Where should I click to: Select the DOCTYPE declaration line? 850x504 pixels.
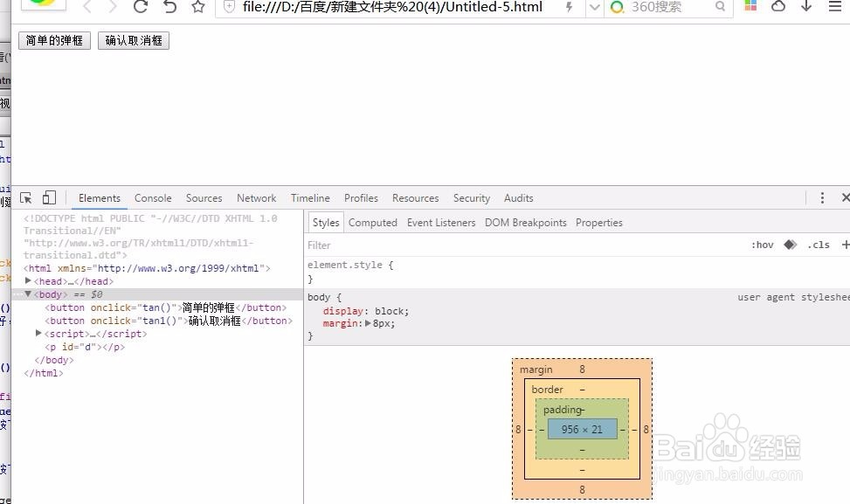(x=150, y=237)
